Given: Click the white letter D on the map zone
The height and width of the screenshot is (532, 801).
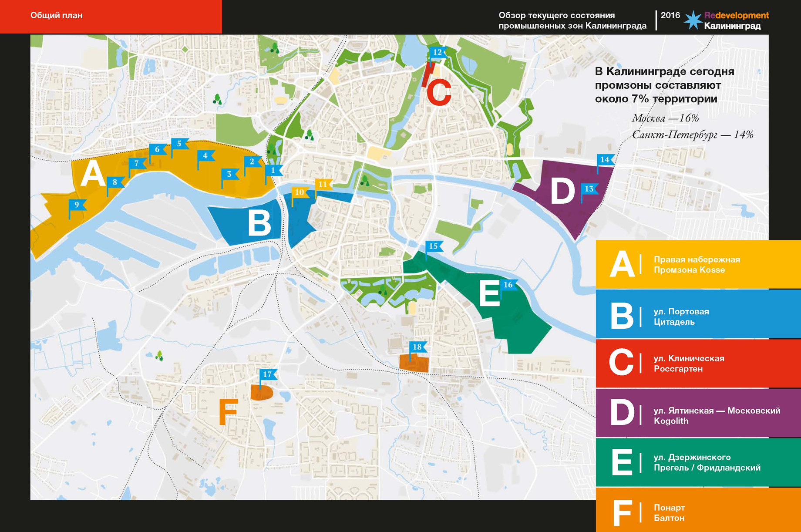Looking at the screenshot, I should point(562,191).
